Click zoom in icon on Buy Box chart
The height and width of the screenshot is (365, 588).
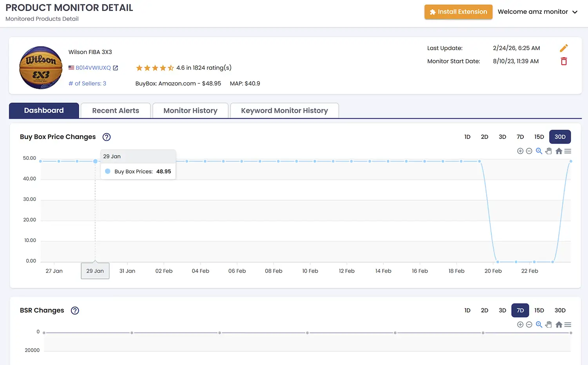520,151
